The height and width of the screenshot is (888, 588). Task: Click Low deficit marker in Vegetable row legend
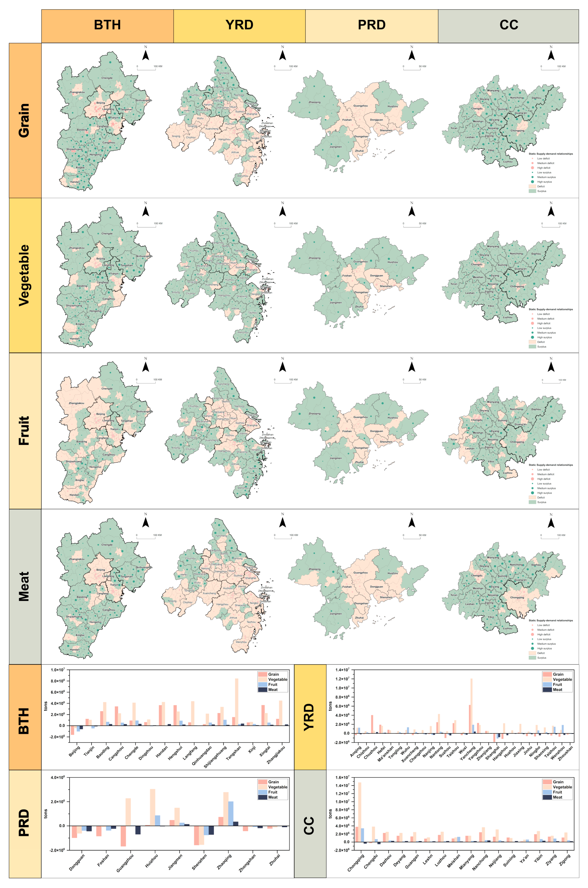click(532, 314)
